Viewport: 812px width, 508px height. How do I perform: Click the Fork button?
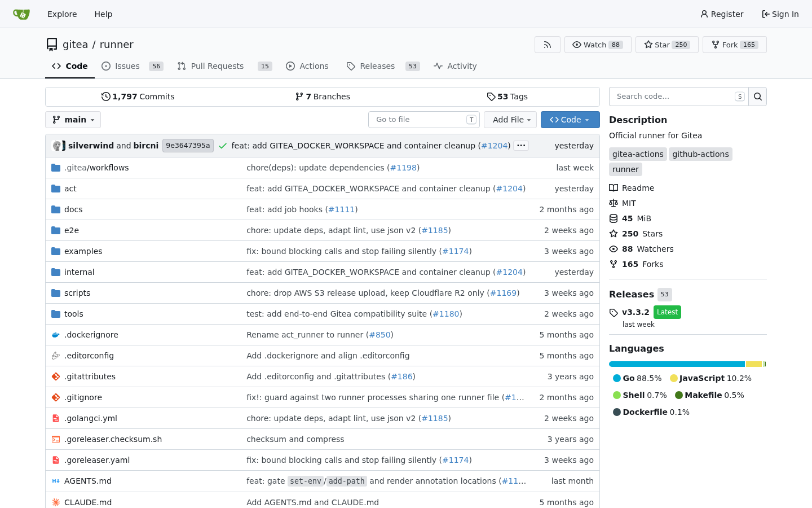click(x=735, y=45)
